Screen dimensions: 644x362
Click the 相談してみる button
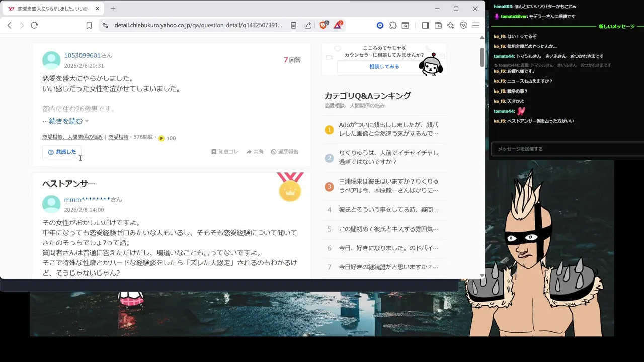coord(384,67)
